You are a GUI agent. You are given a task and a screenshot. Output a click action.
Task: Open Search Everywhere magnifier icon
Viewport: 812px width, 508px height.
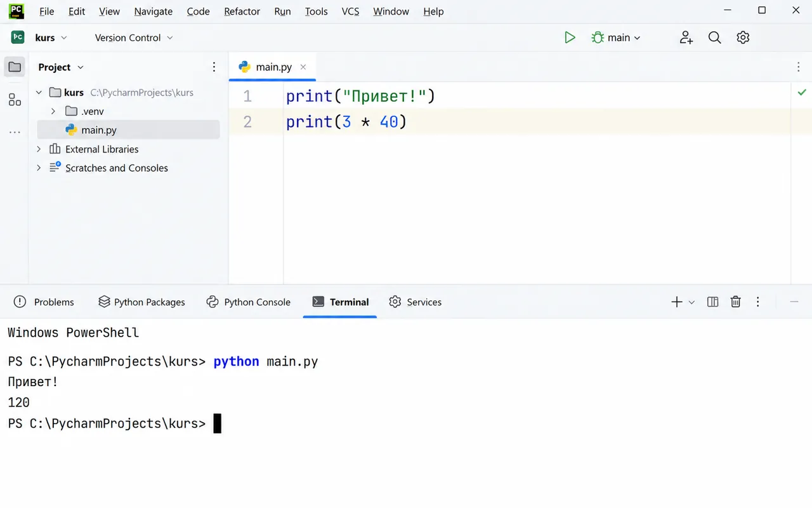[715, 37]
